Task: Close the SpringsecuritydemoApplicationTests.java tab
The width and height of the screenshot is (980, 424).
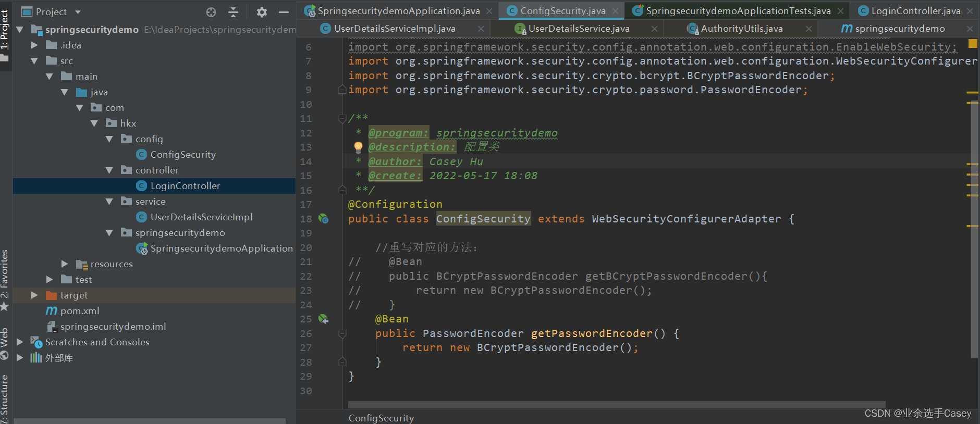Action: (x=841, y=11)
